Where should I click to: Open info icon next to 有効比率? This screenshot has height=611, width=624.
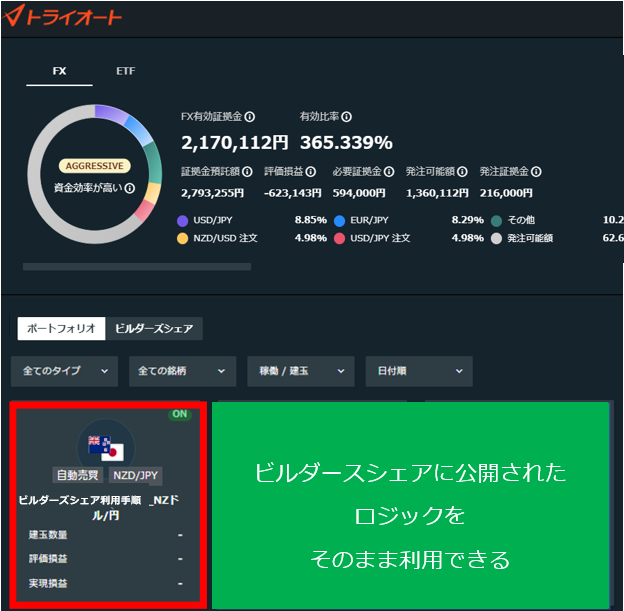point(347,117)
